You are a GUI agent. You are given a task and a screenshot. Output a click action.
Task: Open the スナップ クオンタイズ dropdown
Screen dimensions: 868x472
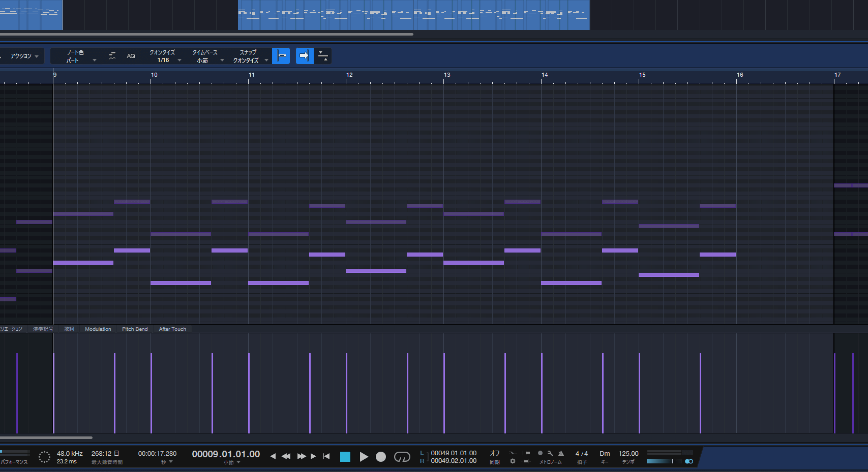250,56
